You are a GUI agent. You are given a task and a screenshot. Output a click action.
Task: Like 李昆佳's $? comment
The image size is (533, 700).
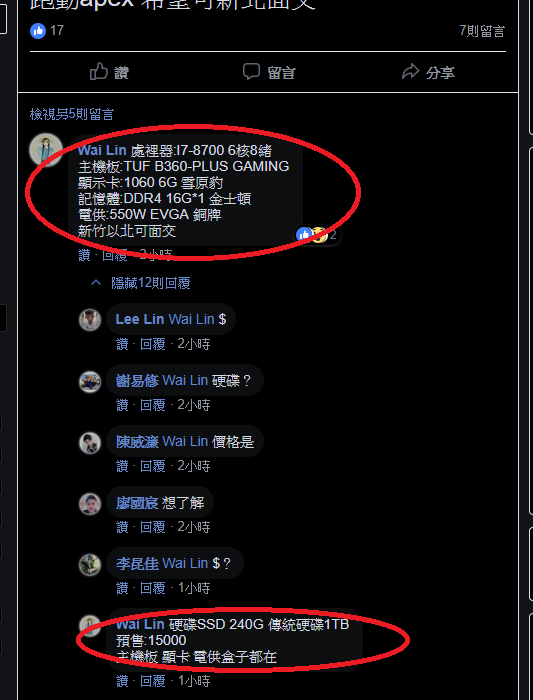122,588
